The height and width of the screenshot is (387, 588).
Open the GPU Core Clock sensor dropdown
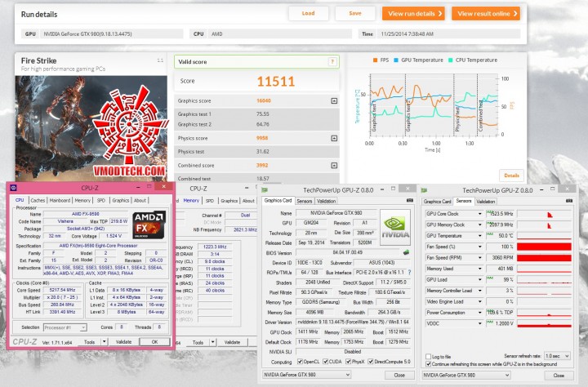[x=479, y=214]
